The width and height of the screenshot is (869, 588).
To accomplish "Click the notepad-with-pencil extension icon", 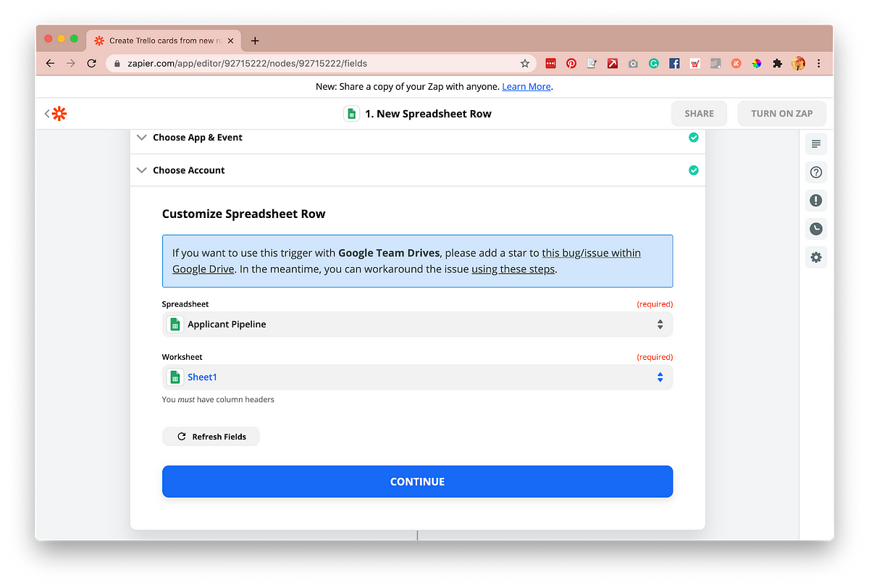I will (x=592, y=64).
